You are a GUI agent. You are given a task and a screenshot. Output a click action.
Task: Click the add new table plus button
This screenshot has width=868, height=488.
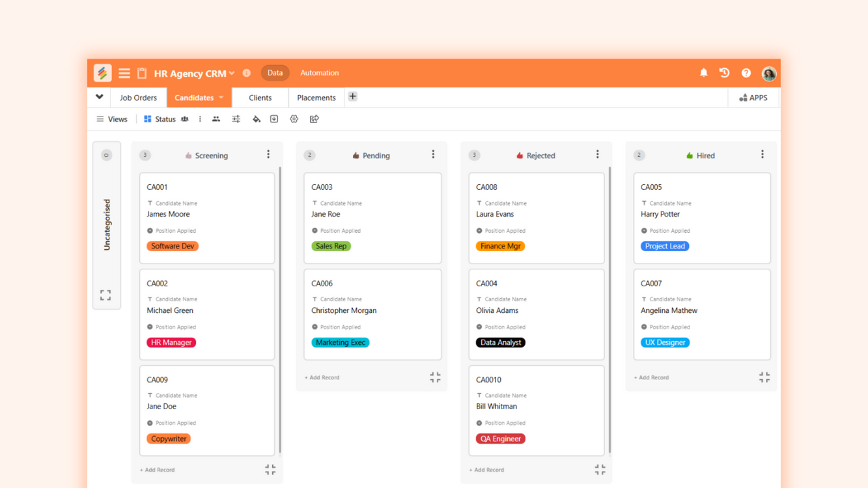pos(352,97)
